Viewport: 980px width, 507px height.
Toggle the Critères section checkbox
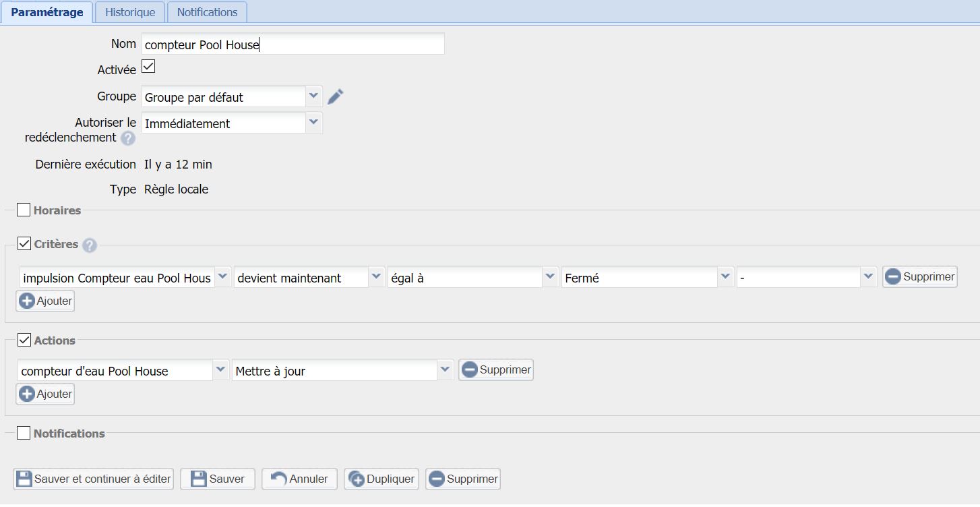pyautogui.click(x=24, y=244)
